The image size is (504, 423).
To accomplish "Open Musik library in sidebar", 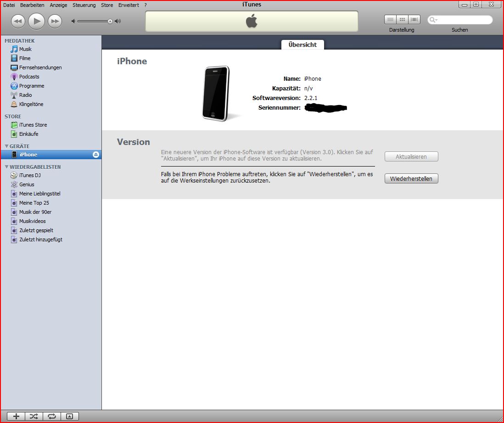I will click(25, 49).
